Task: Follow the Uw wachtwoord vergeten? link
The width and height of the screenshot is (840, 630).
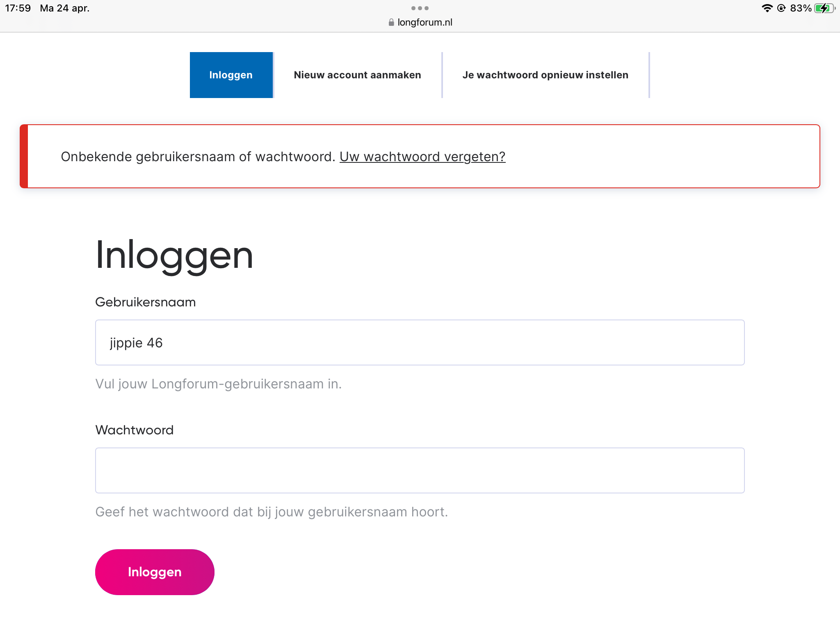Action: [422, 157]
